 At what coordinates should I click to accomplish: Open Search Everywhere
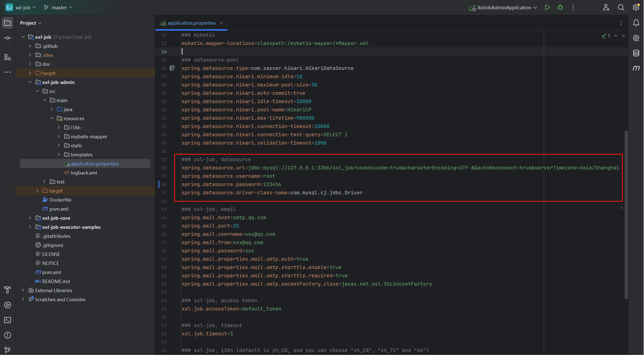coord(621,8)
